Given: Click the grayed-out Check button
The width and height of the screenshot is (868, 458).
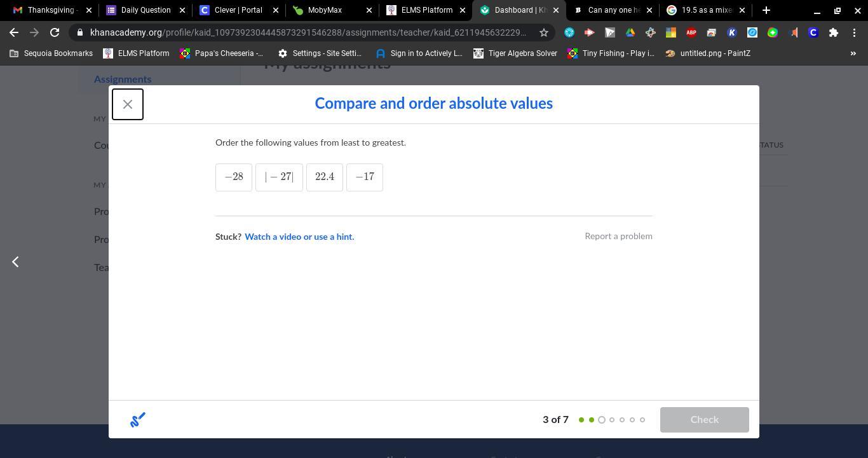Looking at the screenshot, I should (x=704, y=420).
